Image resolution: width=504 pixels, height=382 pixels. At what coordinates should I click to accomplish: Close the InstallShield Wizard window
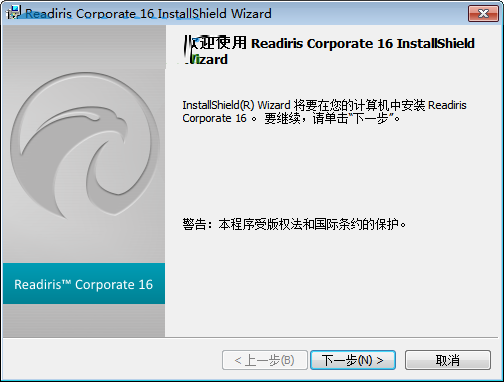click(483, 13)
